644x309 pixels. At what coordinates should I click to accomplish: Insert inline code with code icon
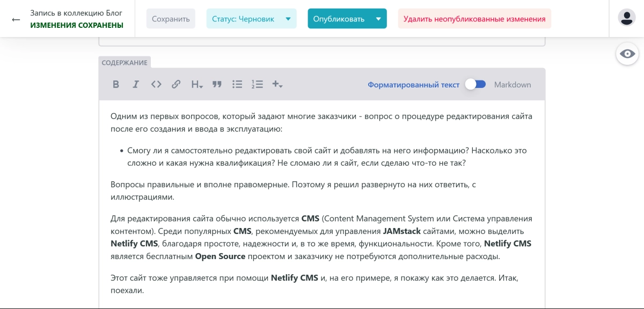click(x=156, y=84)
